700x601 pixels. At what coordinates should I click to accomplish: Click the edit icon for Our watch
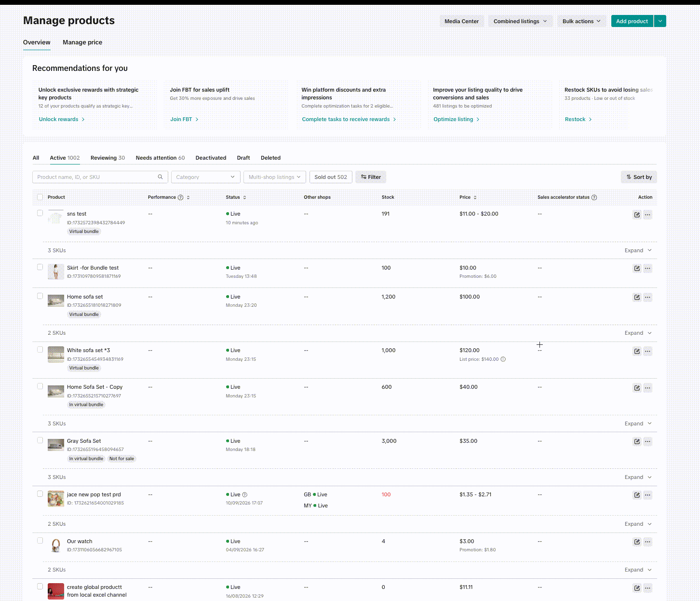coord(637,542)
